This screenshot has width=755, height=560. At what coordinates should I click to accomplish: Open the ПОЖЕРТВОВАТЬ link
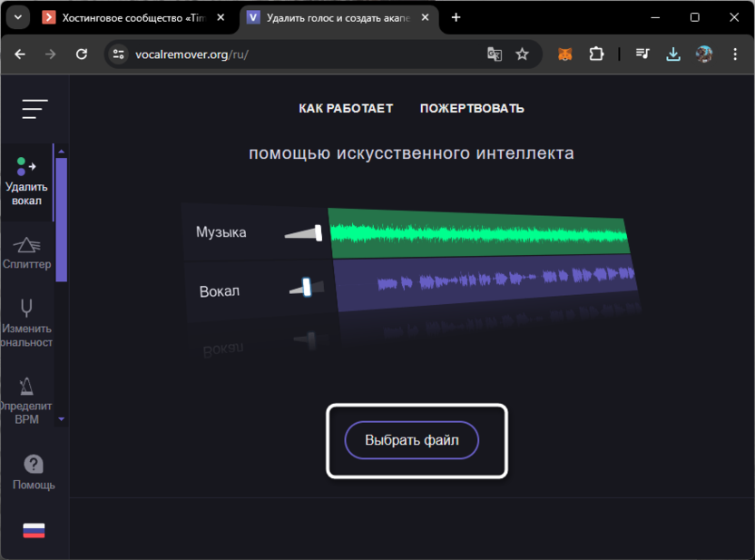(x=472, y=108)
